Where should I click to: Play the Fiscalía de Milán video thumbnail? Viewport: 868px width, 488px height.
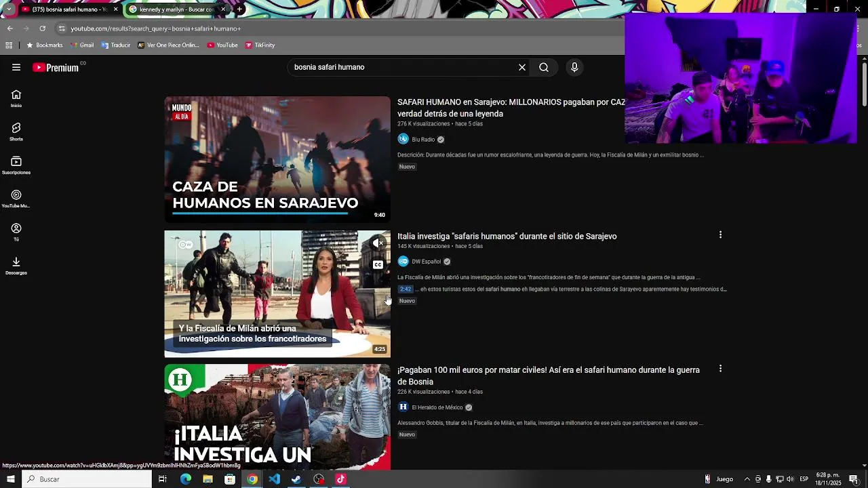277,293
